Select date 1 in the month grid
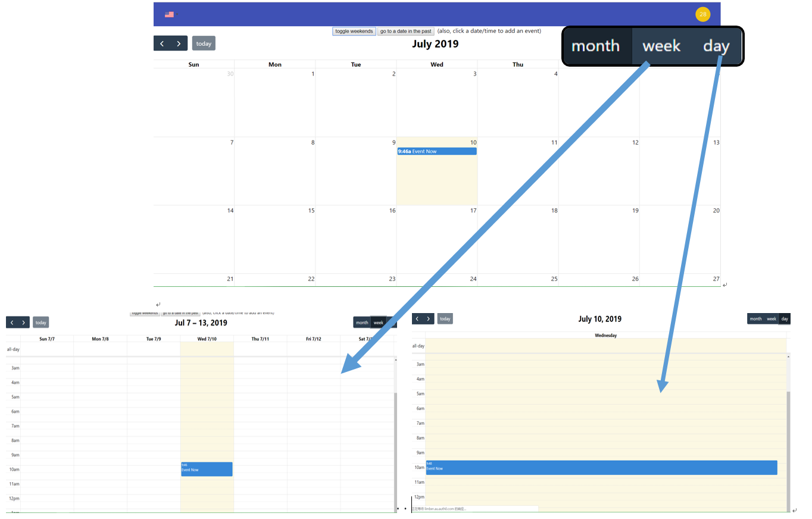This screenshot has height=519, width=812. (313, 74)
